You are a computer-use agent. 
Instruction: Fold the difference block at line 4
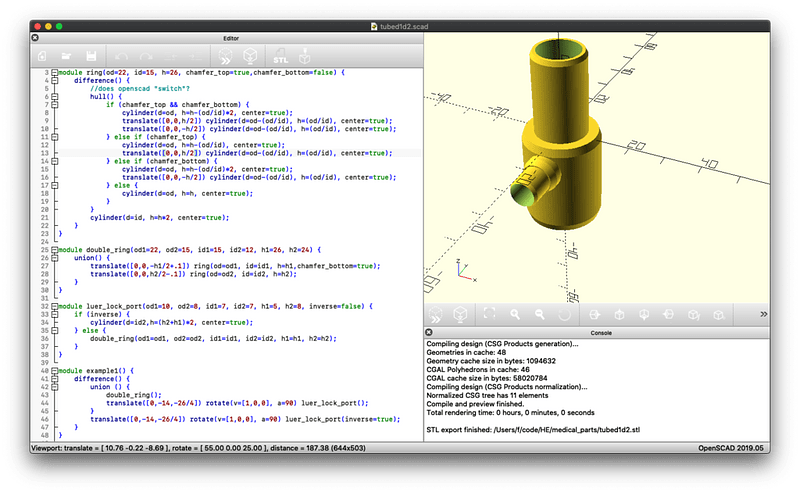pos(55,81)
